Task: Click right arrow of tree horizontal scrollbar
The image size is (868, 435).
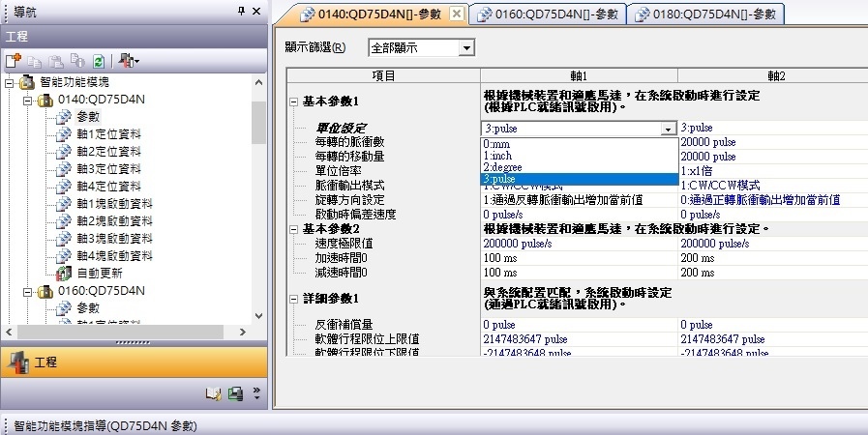Action: point(242,332)
